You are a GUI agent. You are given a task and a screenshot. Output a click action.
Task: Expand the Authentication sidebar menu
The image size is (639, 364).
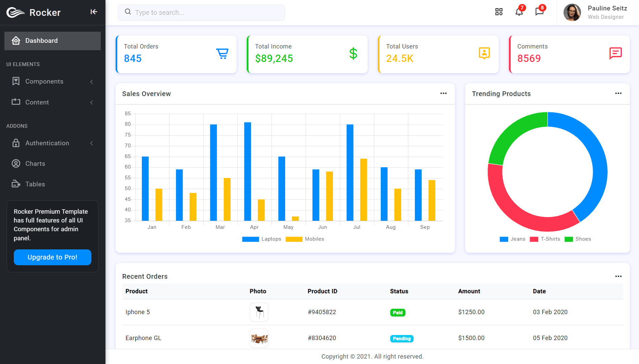pos(53,143)
